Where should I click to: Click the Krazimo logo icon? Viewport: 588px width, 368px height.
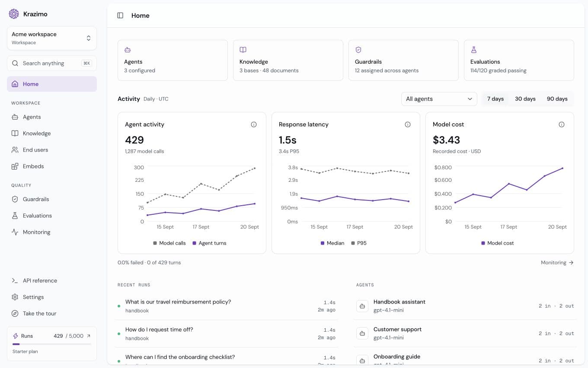(14, 14)
